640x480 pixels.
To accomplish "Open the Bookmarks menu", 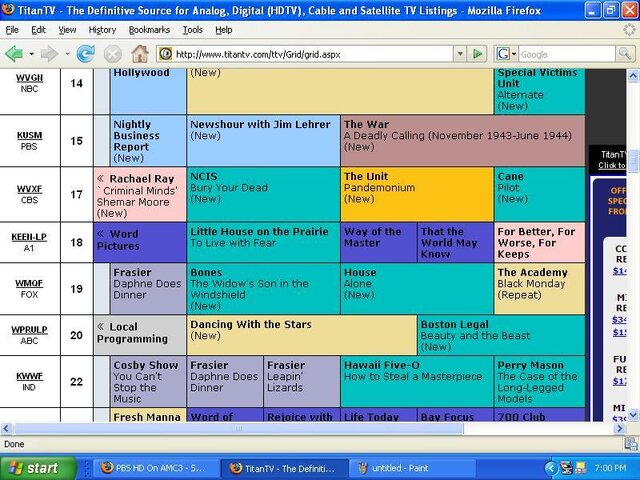I will tap(149, 30).
